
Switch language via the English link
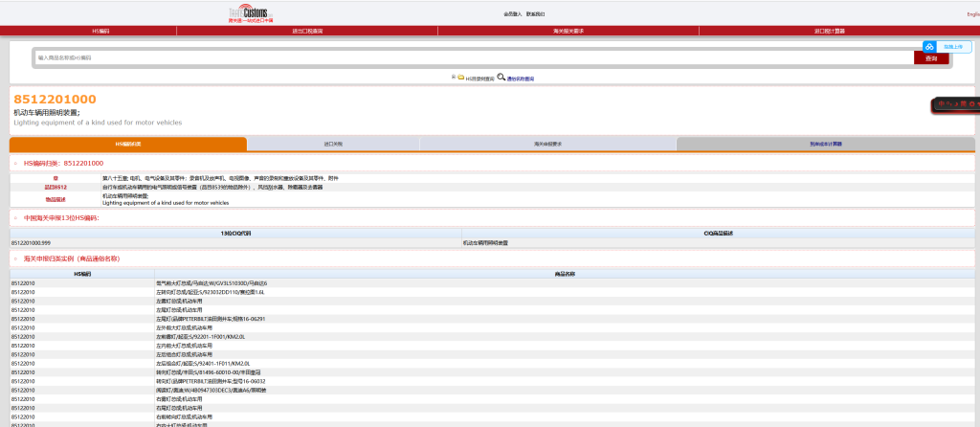[972, 14]
